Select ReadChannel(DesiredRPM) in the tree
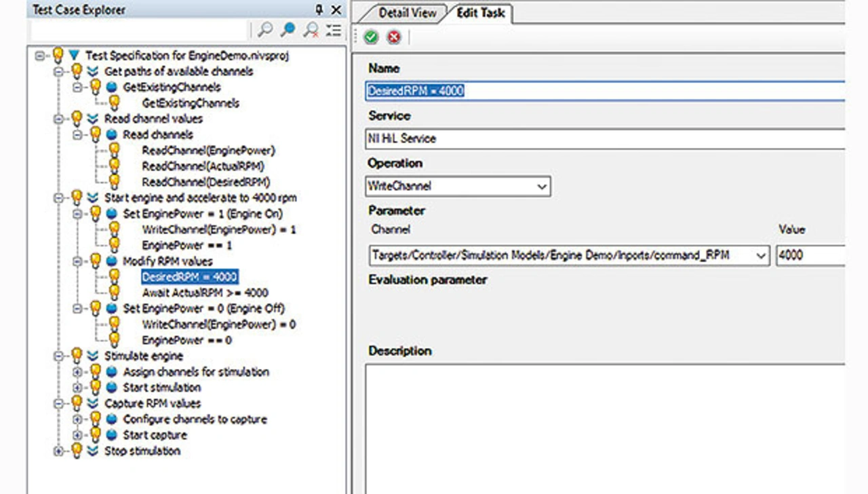Viewport: 868px width, 494px height. tap(205, 182)
